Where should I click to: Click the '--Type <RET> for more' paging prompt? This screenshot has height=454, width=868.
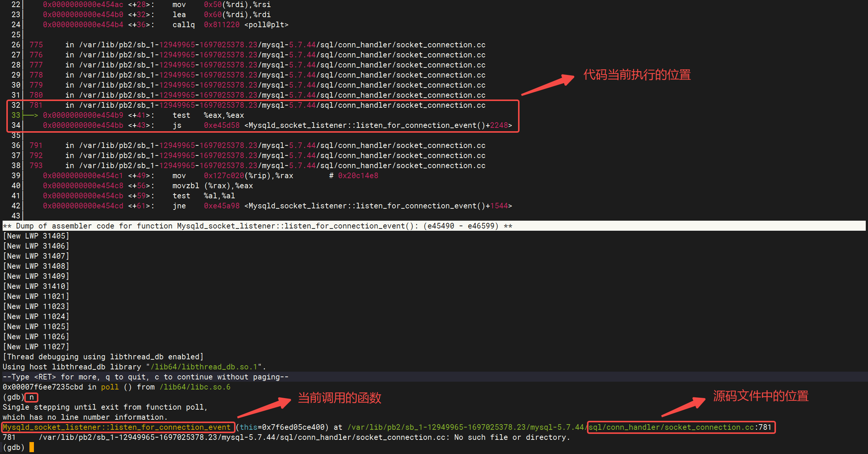(145, 377)
